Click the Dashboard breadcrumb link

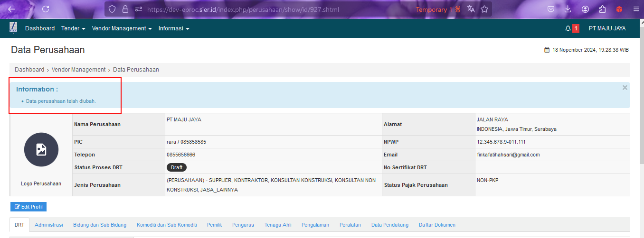click(x=29, y=70)
